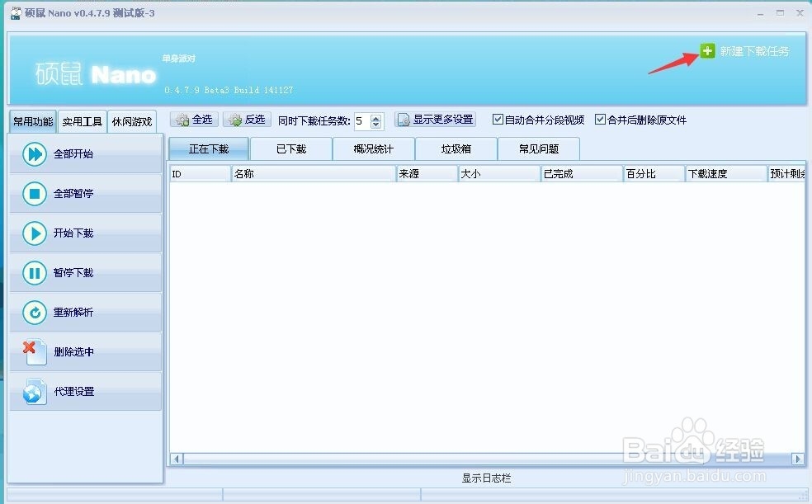Image resolution: width=812 pixels, height=504 pixels.
Task: Click the 代理设置 globe icon
Action: pyautogui.click(x=35, y=392)
